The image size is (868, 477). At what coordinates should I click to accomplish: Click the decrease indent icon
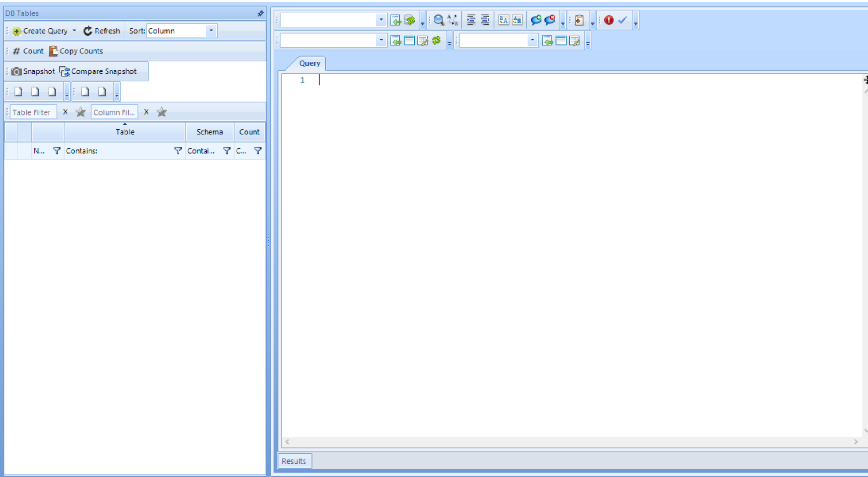485,20
